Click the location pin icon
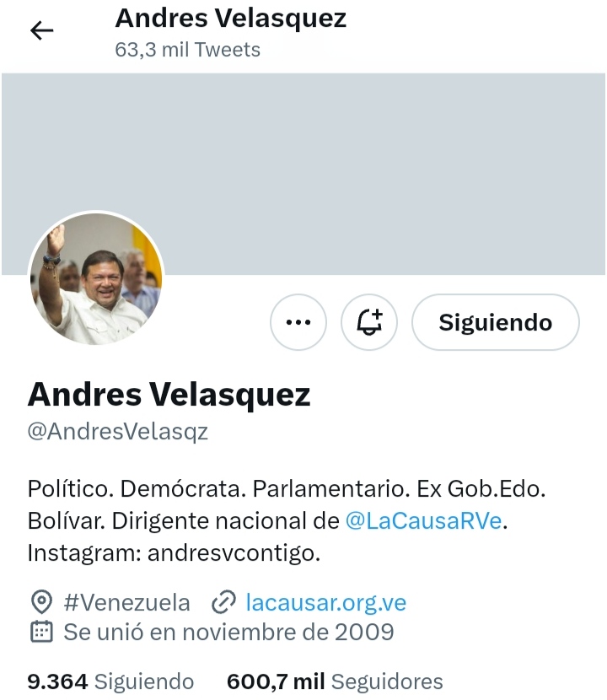The image size is (607, 700). point(41,602)
